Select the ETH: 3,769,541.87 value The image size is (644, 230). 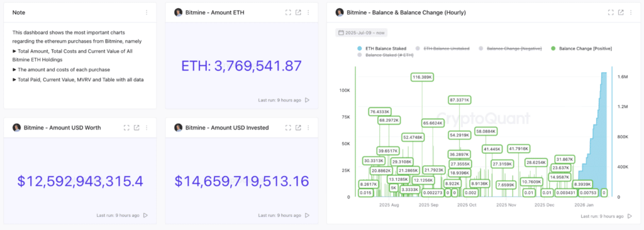[x=241, y=66]
